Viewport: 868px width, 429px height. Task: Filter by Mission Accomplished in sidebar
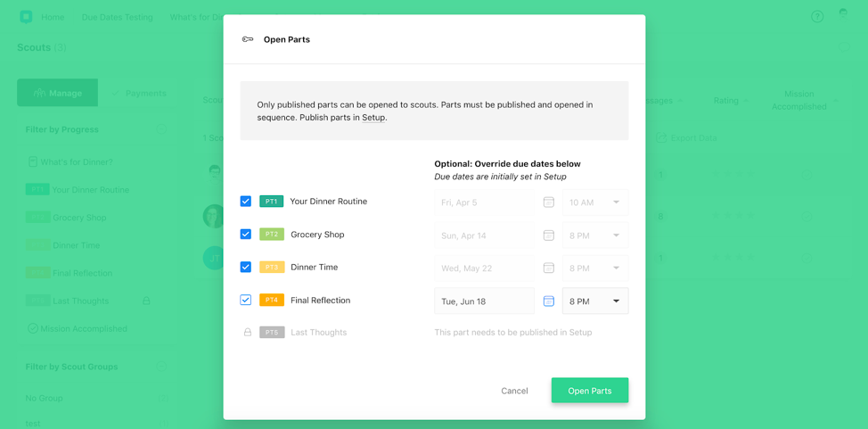(x=78, y=329)
